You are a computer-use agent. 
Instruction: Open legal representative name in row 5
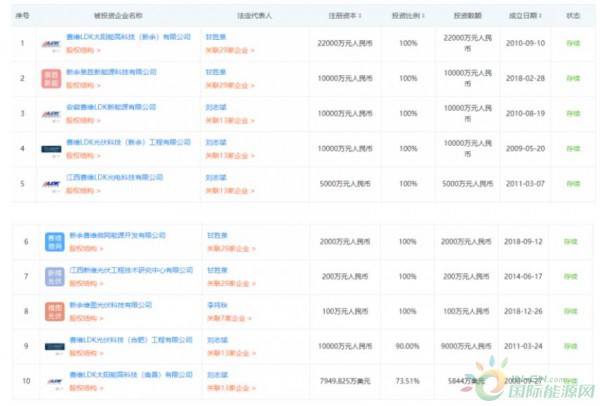[216, 178]
